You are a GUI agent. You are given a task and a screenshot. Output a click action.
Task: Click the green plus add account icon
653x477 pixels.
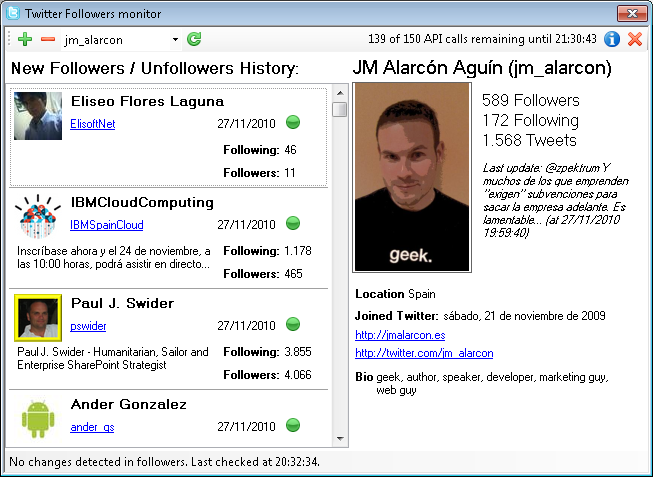coord(25,40)
